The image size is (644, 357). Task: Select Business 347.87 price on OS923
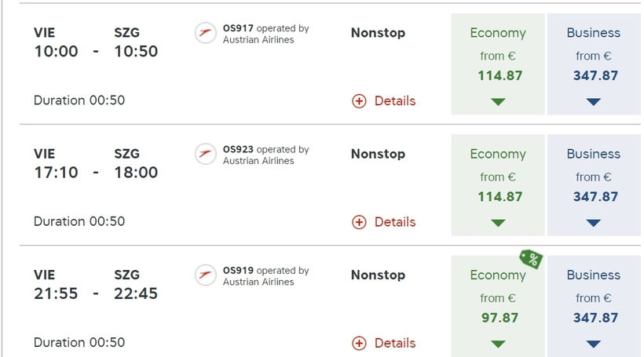(x=595, y=197)
